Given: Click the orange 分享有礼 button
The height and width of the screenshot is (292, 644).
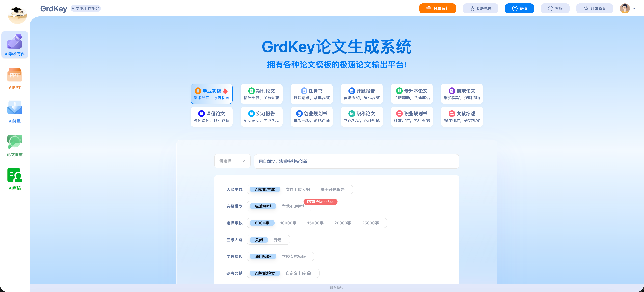Looking at the screenshot, I should [x=437, y=9].
